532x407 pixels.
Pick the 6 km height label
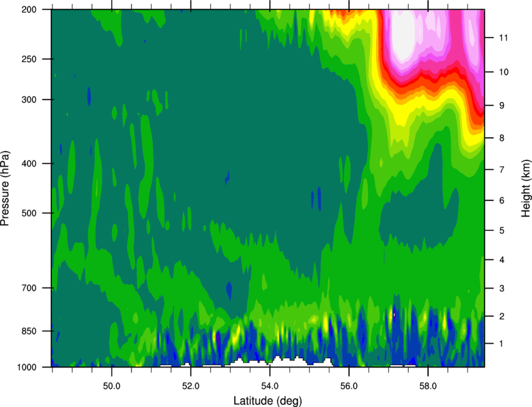click(x=502, y=200)
